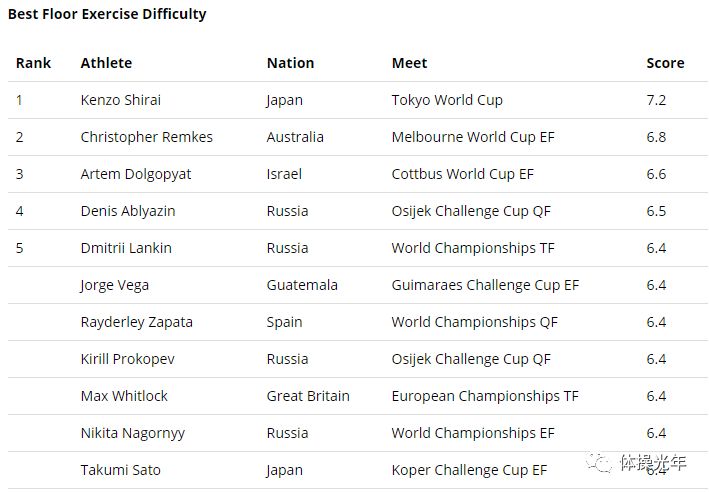Click Dmitrii Lankin in the table
The width and height of the screenshot is (709, 493).
(x=126, y=248)
